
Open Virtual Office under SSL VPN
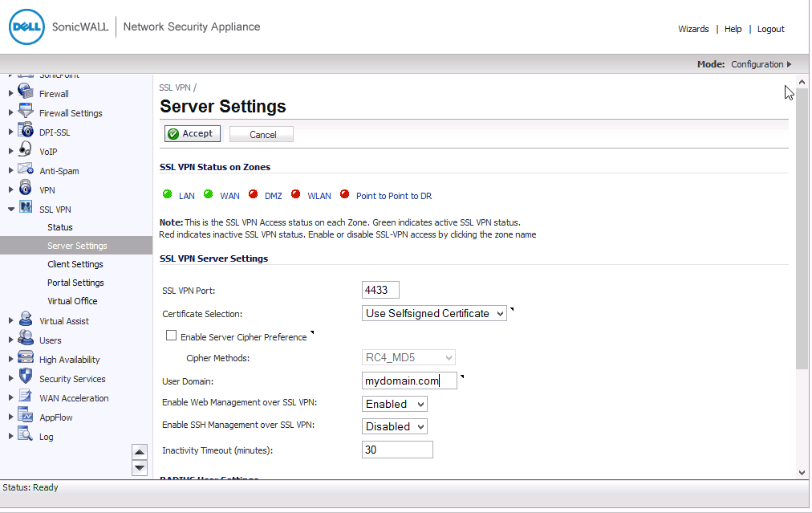click(x=72, y=301)
